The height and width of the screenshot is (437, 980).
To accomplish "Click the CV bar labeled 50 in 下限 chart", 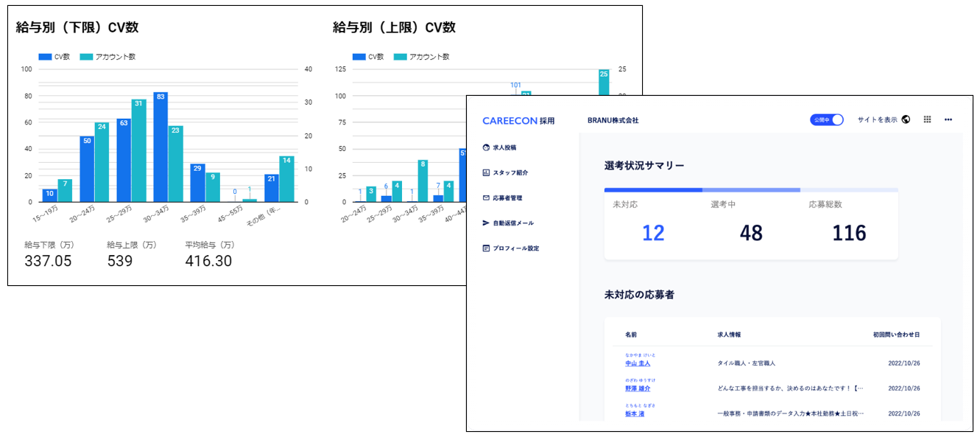I will [87, 169].
